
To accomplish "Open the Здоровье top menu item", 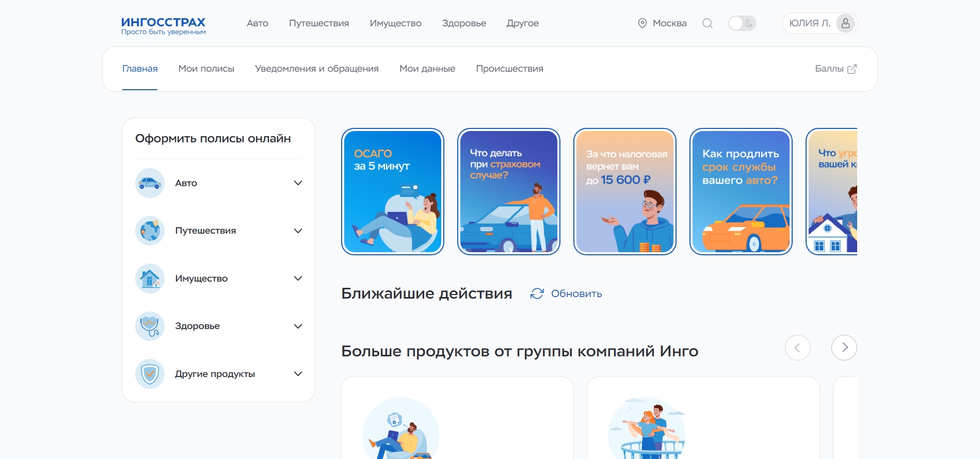I will click(x=464, y=23).
